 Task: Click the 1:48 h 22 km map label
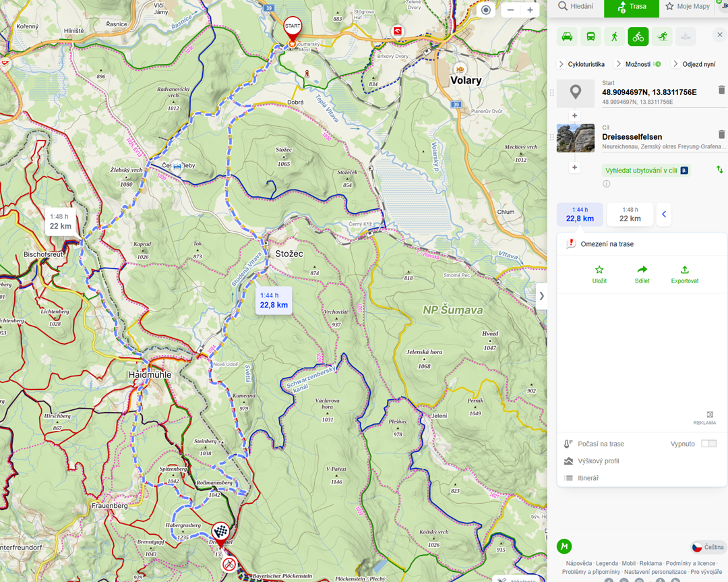[61, 221]
